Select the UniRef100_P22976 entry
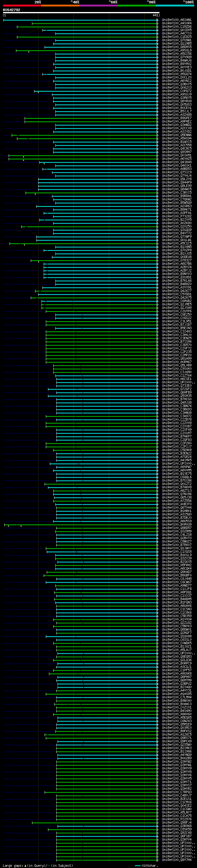Screen dimensions: 197x868 [177, 819]
